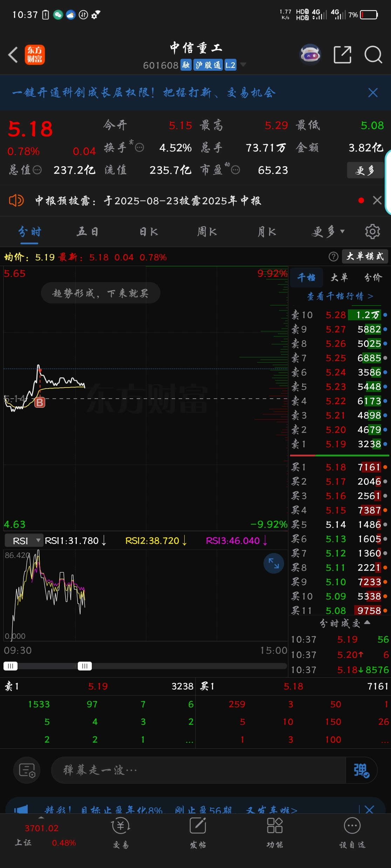Viewport: 391px width, 868px height.
Task: Tap the left time range slider handle
Action: 11,666
